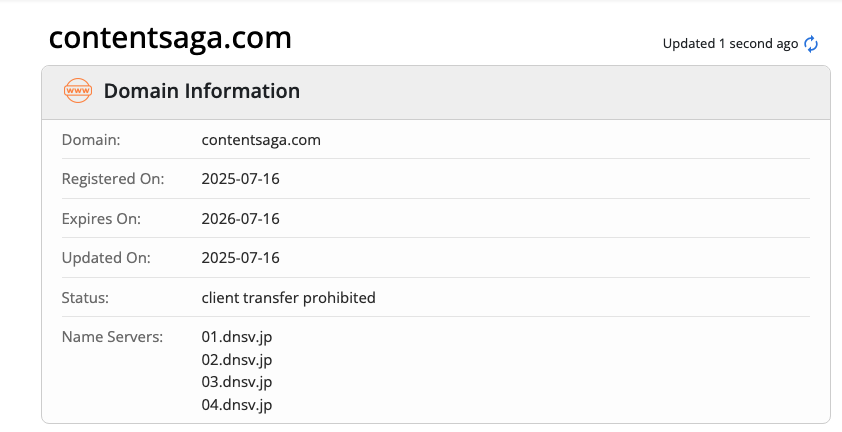Click the "Domain:" field label
The width and height of the screenshot is (842, 432).
[x=91, y=140]
